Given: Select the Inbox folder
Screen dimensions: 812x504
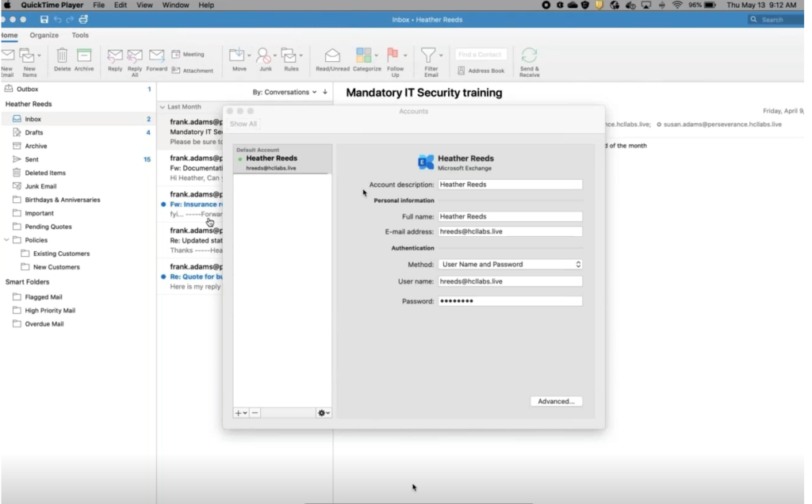Looking at the screenshot, I should point(79,119).
